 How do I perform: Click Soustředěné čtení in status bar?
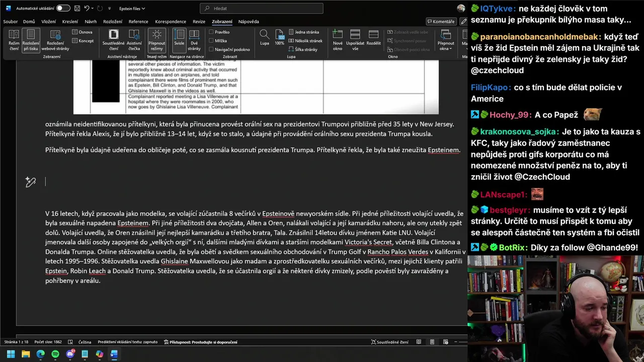(x=390, y=342)
